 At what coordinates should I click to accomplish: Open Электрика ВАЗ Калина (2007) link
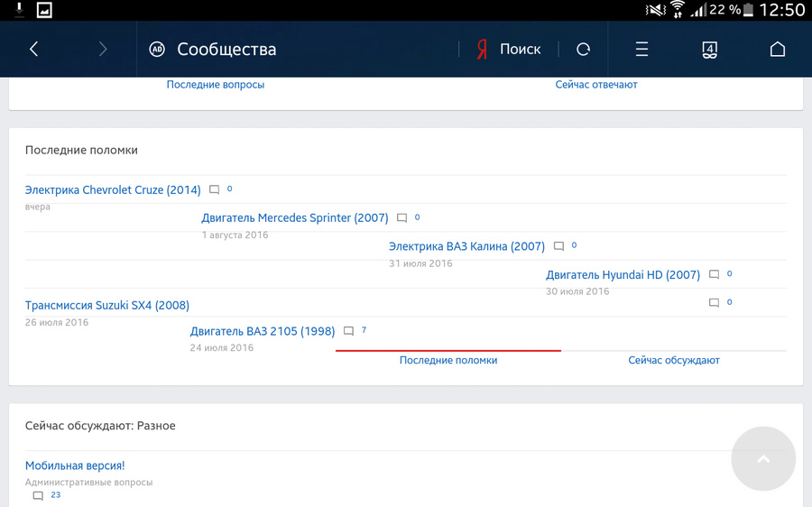(x=466, y=246)
